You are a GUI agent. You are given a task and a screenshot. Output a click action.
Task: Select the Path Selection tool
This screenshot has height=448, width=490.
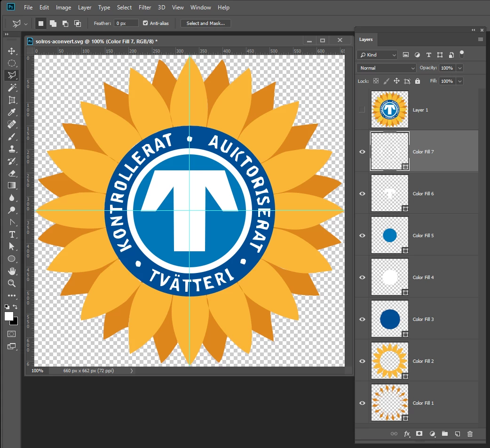click(x=12, y=247)
